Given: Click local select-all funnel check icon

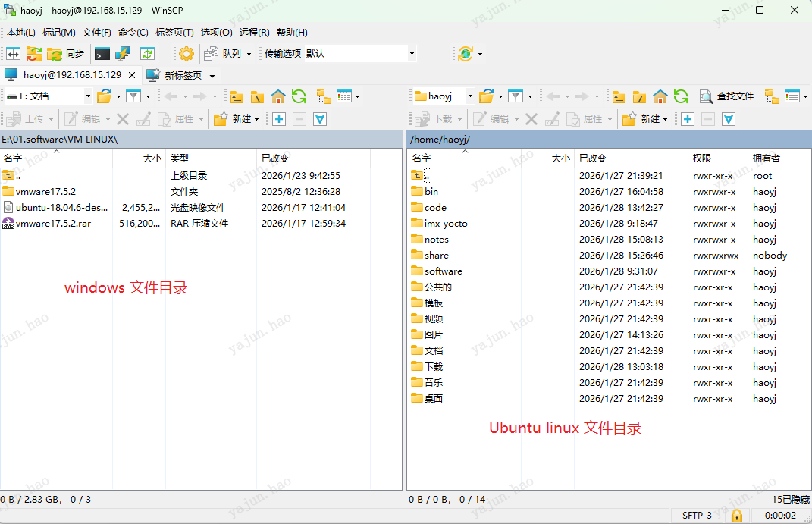Looking at the screenshot, I should coord(320,119).
